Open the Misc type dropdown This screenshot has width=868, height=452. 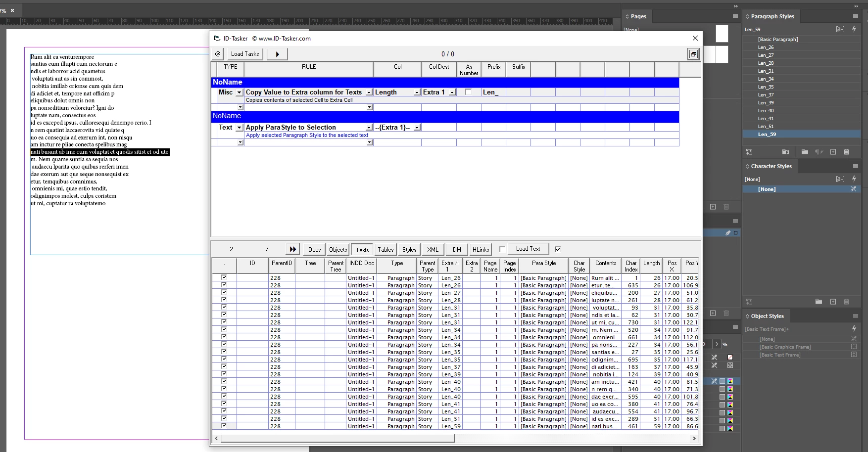point(239,92)
